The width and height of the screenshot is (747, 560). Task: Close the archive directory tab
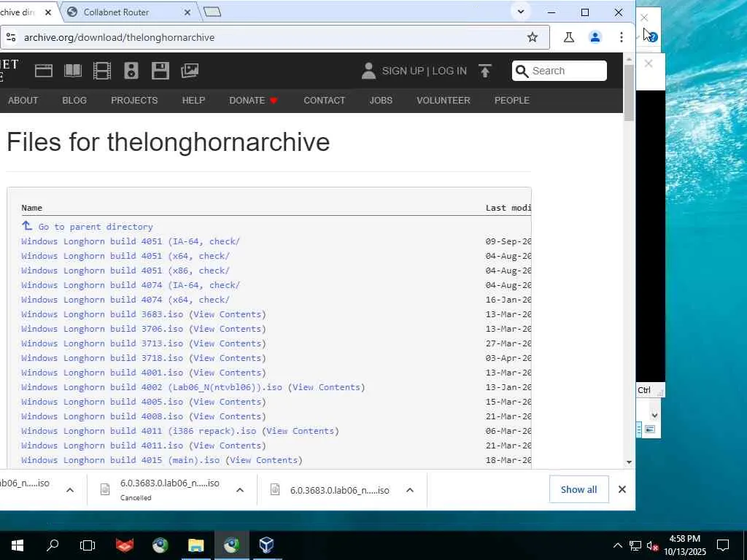click(48, 12)
